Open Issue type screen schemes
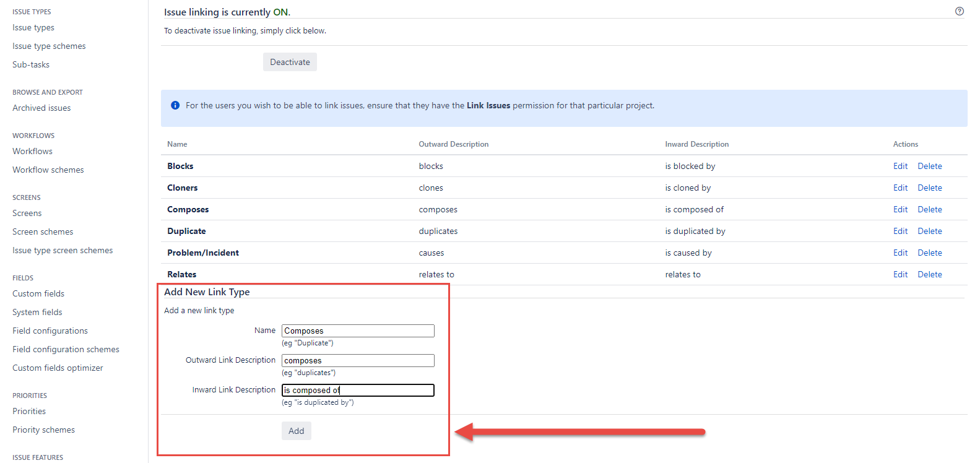The image size is (980, 463). point(63,250)
